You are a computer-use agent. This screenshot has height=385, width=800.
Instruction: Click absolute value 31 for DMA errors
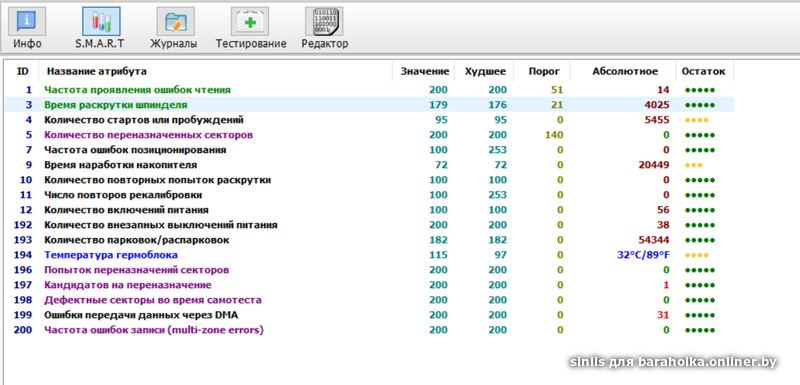[x=663, y=315]
